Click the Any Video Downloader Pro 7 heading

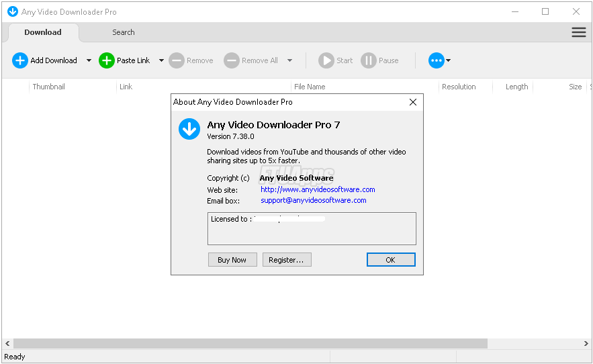(273, 125)
